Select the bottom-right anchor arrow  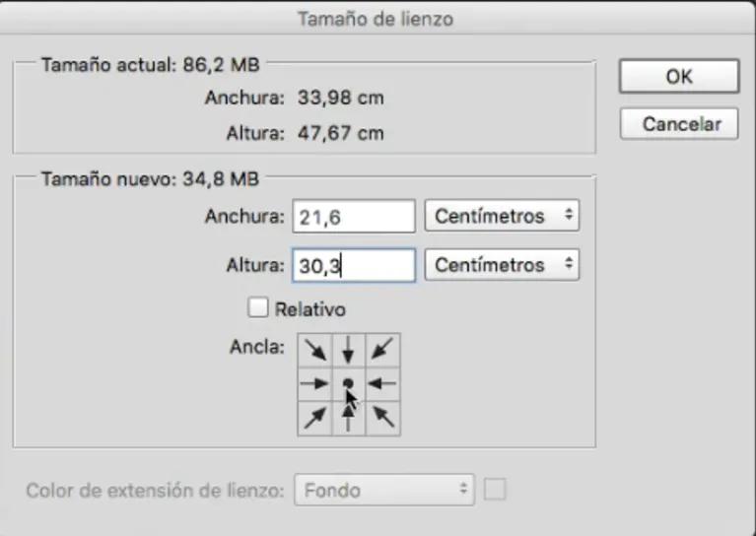(382, 419)
